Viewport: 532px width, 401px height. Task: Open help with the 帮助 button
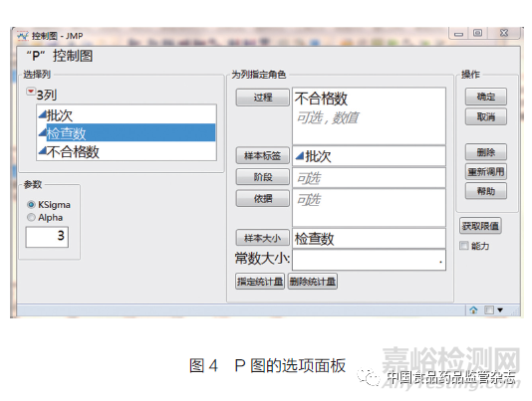click(486, 191)
